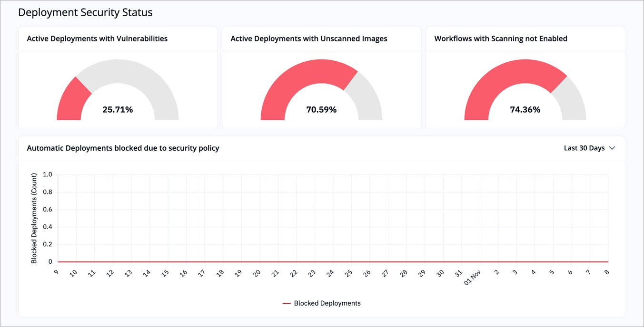
Task: Open the Last 30 Days dropdown
Action: tap(590, 148)
